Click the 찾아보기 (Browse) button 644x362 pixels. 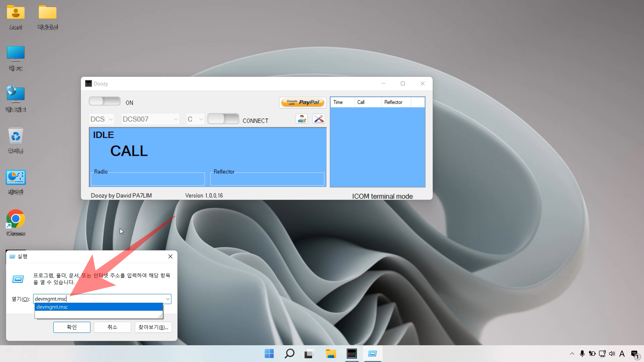(153, 327)
